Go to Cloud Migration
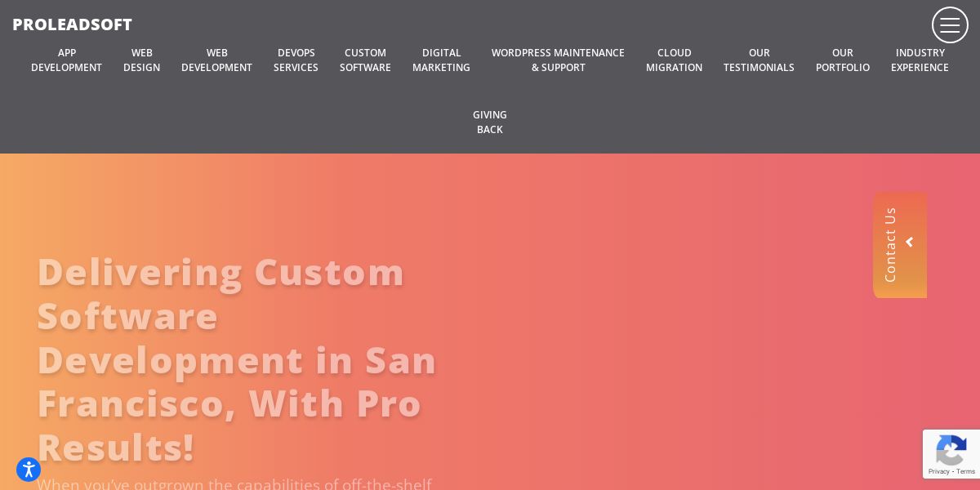This screenshot has height=490, width=980. [x=675, y=60]
